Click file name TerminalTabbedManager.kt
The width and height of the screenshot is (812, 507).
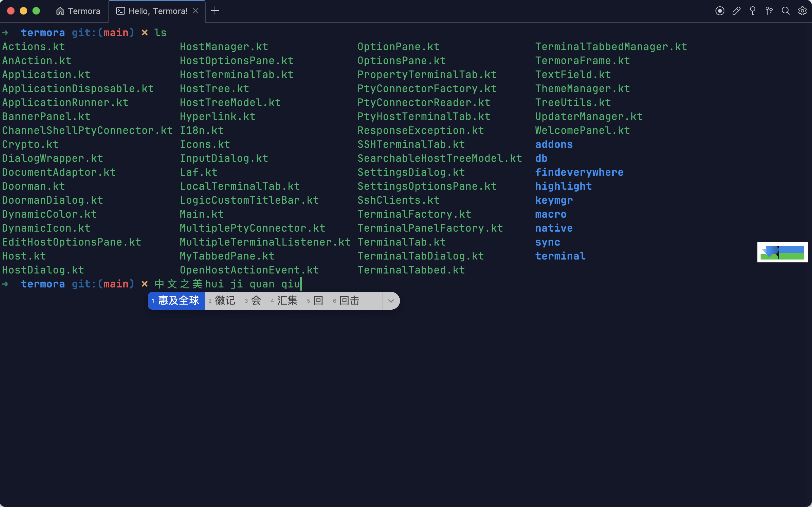pyautogui.click(x=611, y=47)
